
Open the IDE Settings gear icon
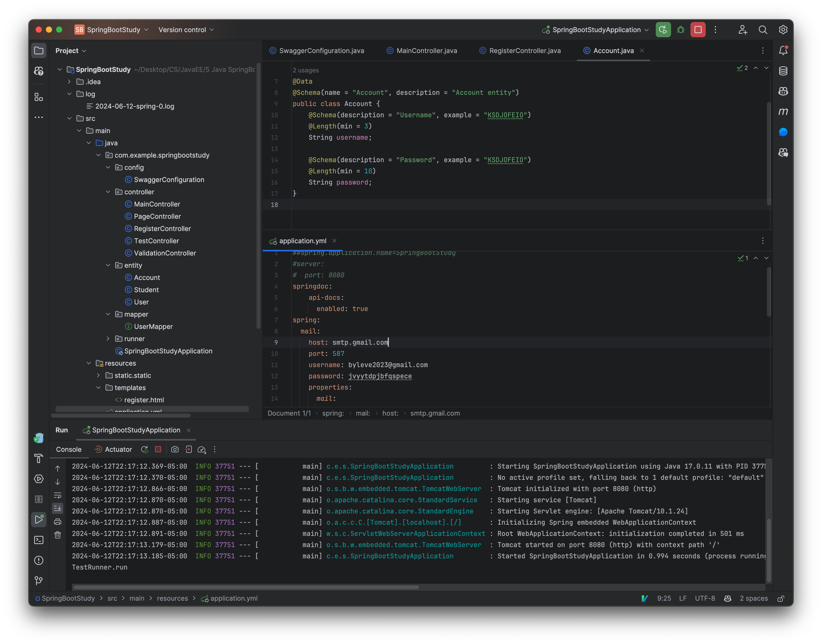tap(783, 29)
